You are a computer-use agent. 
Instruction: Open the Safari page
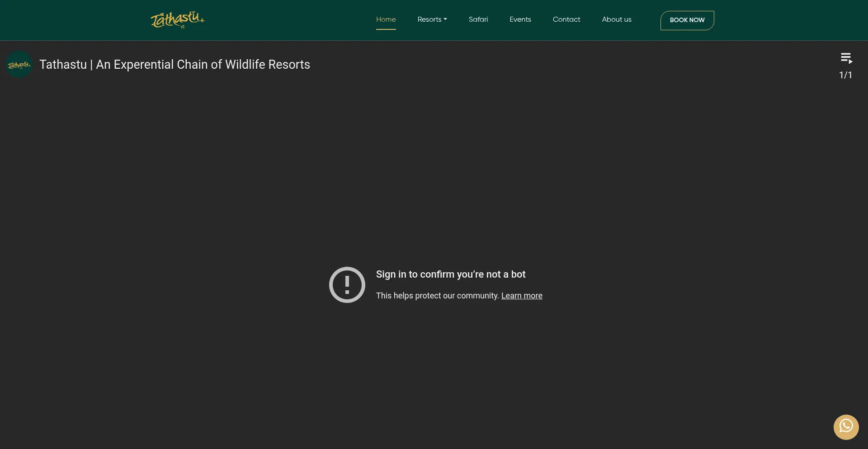click(478, 19)
